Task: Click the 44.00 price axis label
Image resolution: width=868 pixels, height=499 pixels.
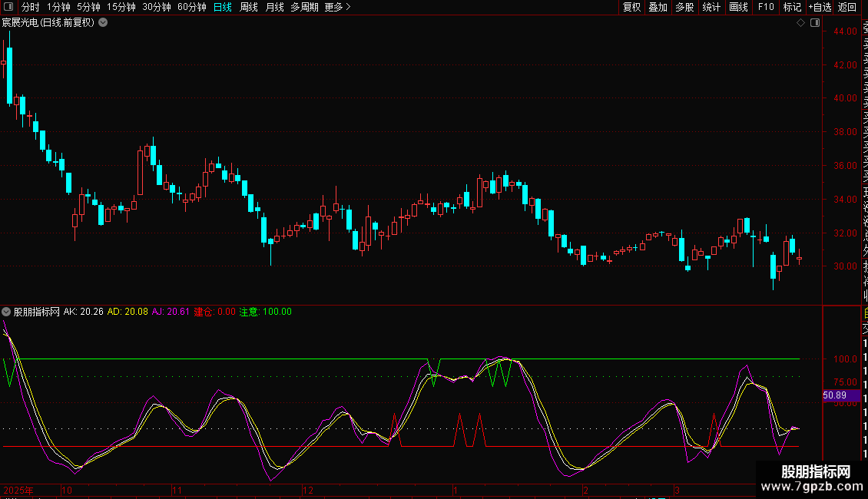Action: [x=845, y=31]
